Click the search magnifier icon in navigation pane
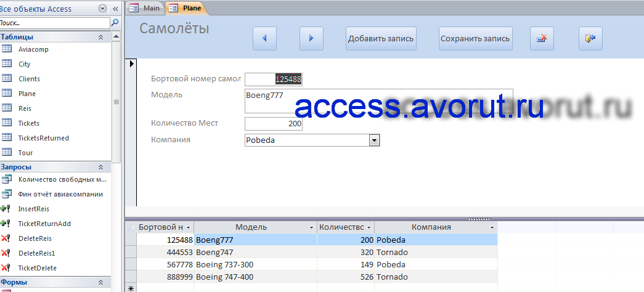The image size is (644, 292). pos(115,23)
